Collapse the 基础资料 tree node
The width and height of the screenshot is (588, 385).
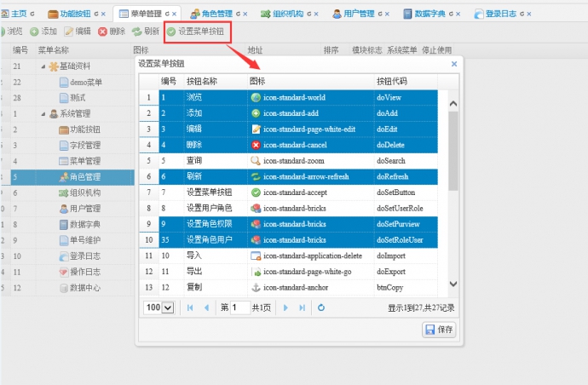[x=43, y=66]
